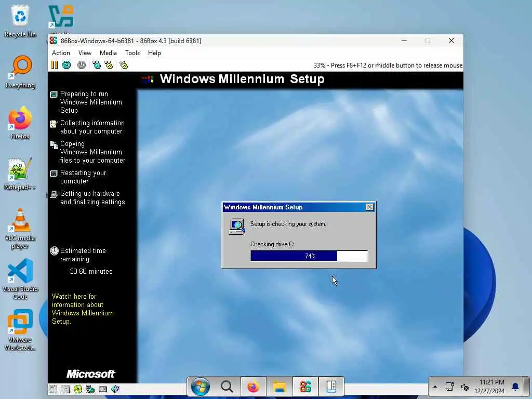Click the computer inspection icon in dialog
The image size is (532, 399).
(x=237, y=227)
